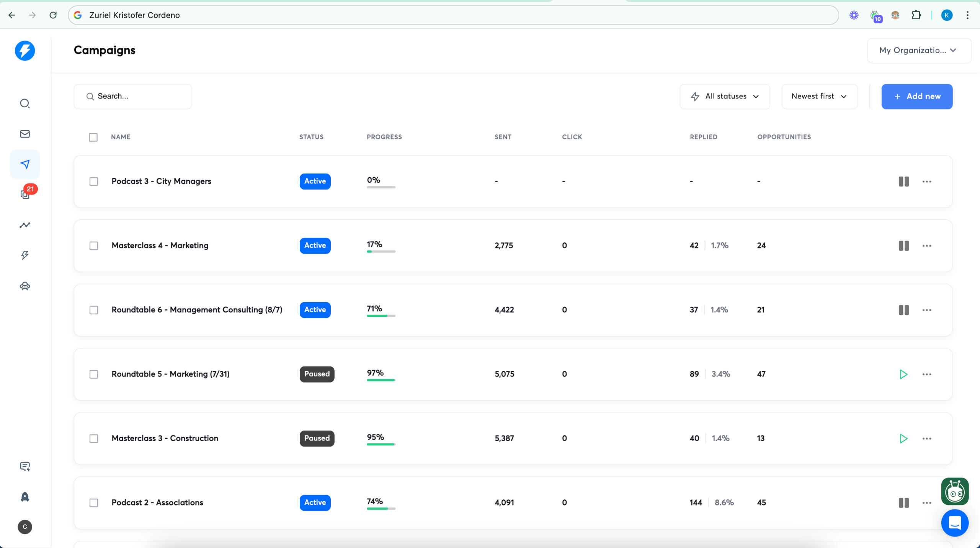Select the Masterclass 3 - Construction checkbox
Screen dimensions: 980x548
coord(94,438)
